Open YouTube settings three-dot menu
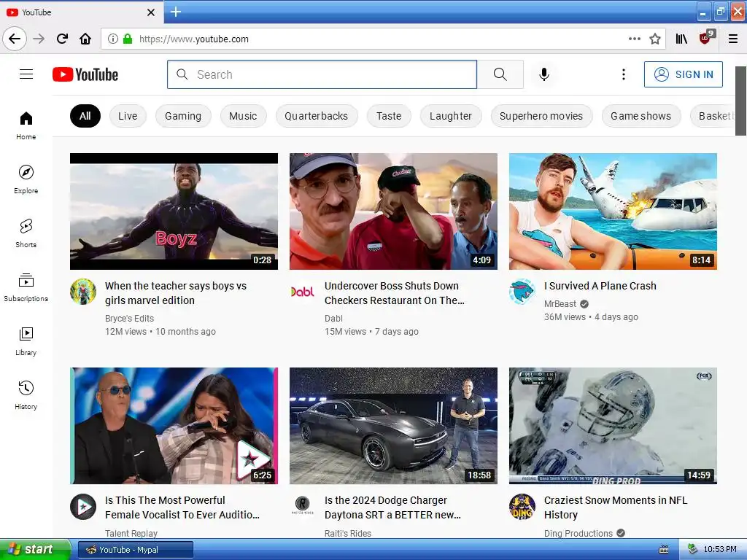Image resolution: width=747 pixels, height=560 pixels. (623, 74)
